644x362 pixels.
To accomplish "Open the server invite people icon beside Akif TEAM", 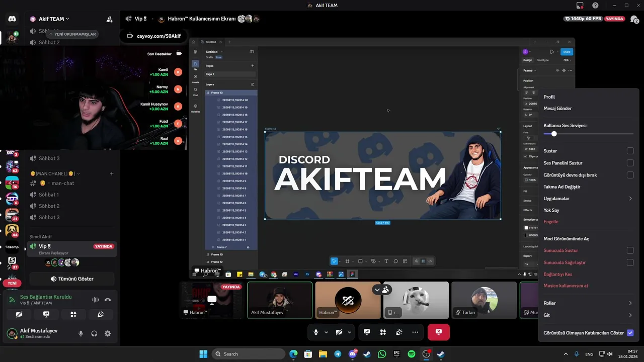I will [109, 19].
